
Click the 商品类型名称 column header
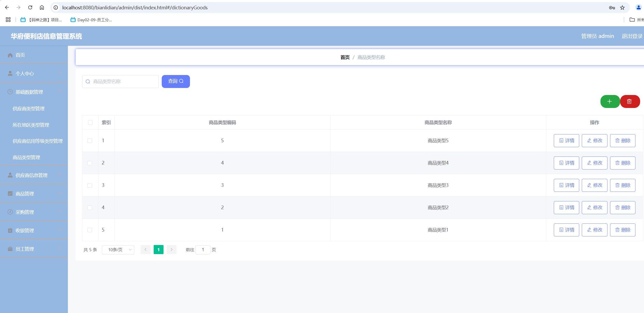coord(438,123)
